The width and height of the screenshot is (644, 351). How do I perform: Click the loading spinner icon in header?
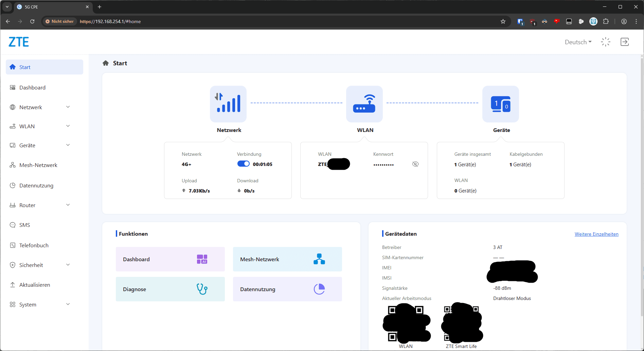[606, 42]
